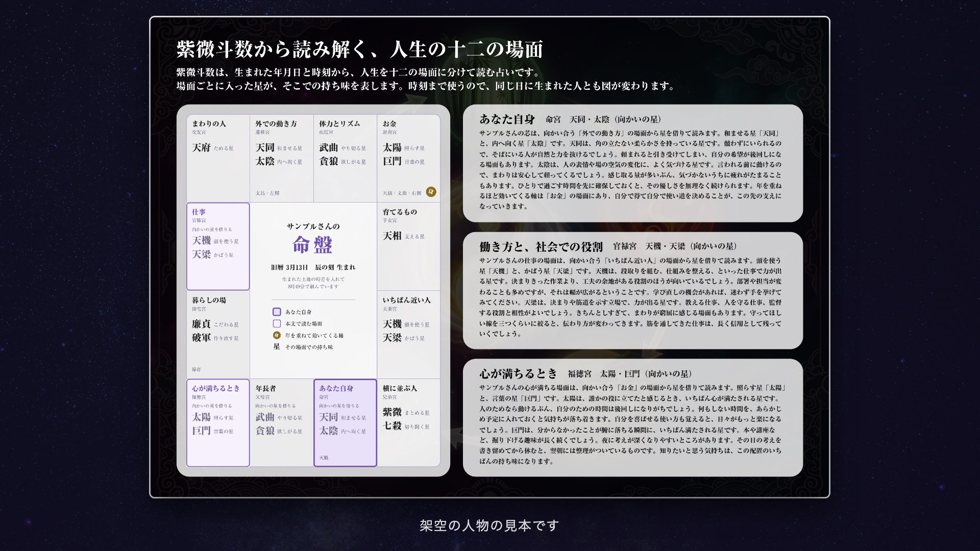Viewport: 980px width, 551px height.
Task: Click the 8時49分で組んでいます note
Action: [x=313, y=287]
